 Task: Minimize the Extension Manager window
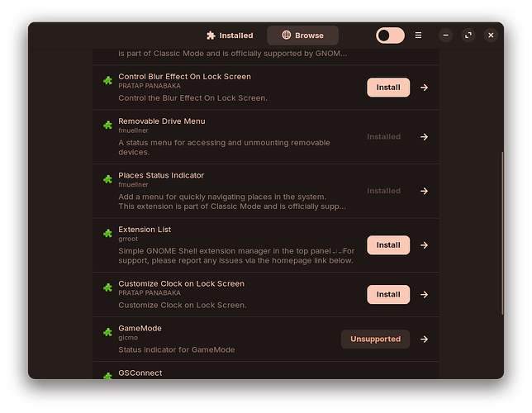445,36
